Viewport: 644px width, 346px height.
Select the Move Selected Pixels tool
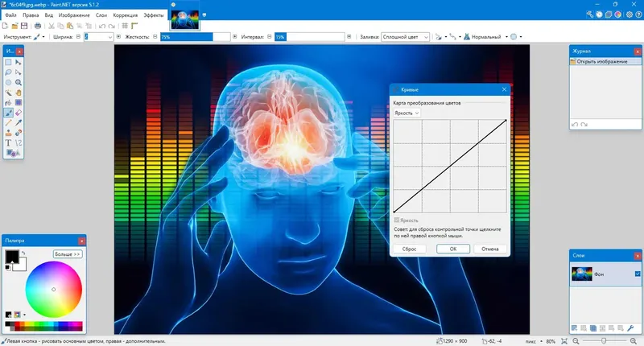pyautogui.click(x=19, y=63)
